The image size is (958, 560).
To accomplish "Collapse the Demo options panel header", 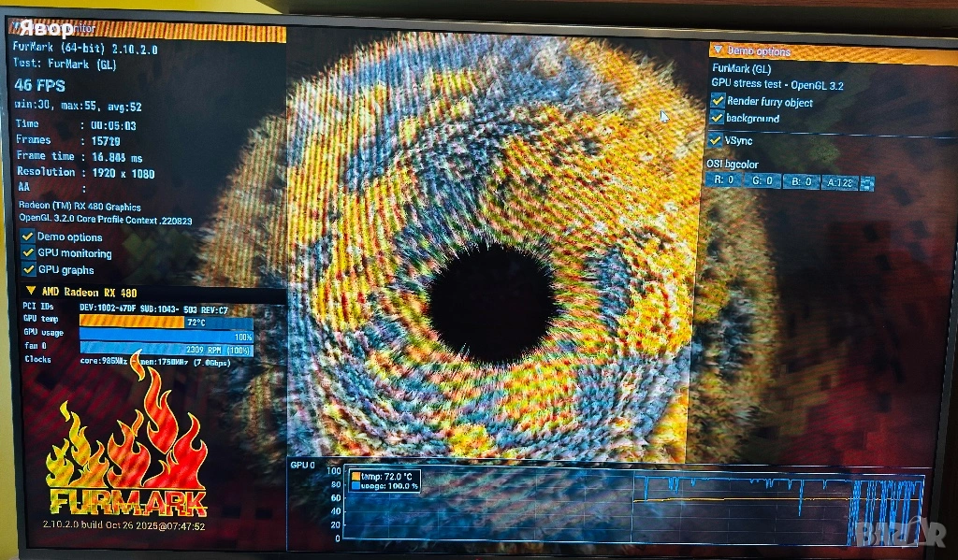I will coord(718,50).
